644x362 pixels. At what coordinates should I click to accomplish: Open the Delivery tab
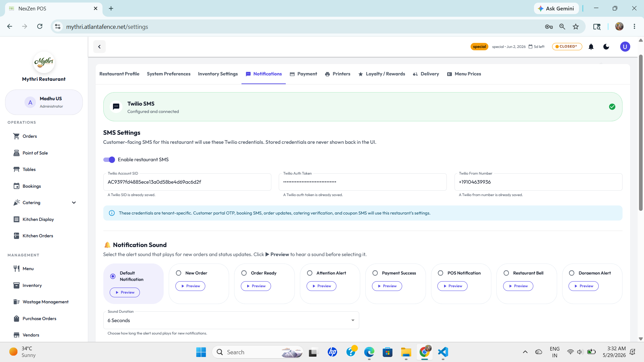(426, 74)
